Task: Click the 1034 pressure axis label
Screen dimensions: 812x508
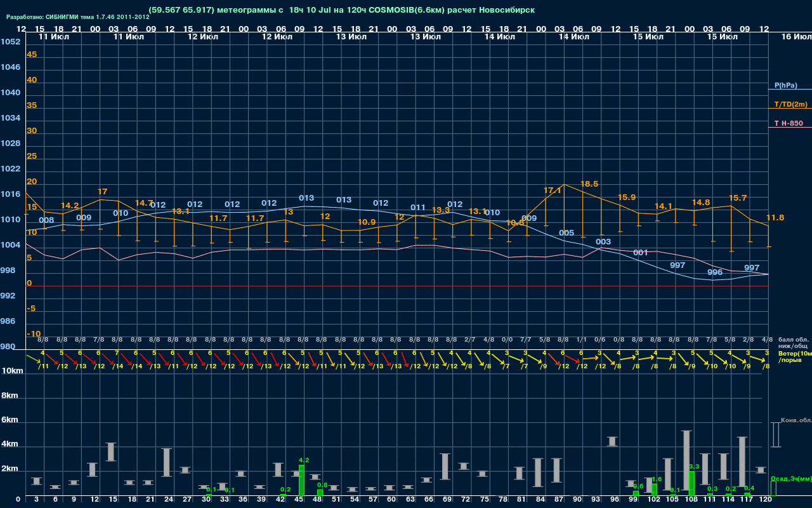Action: pyautogui.click(x=10, y=118)
